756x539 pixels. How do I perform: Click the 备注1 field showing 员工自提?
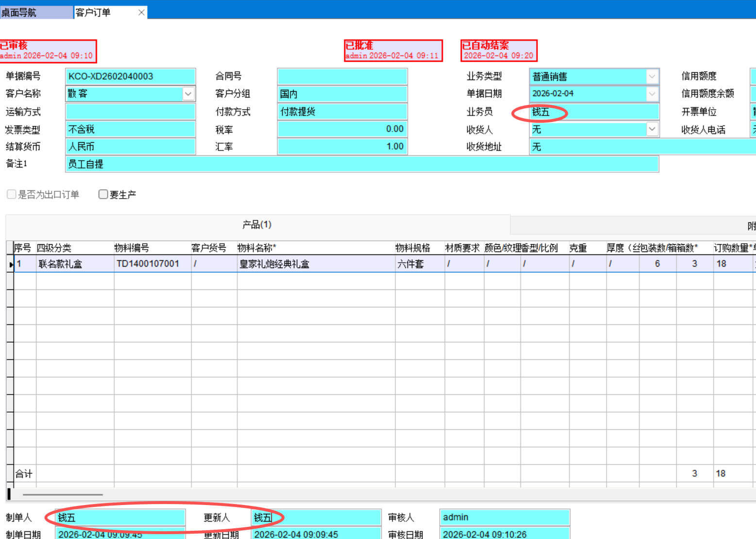click(362, 164)
